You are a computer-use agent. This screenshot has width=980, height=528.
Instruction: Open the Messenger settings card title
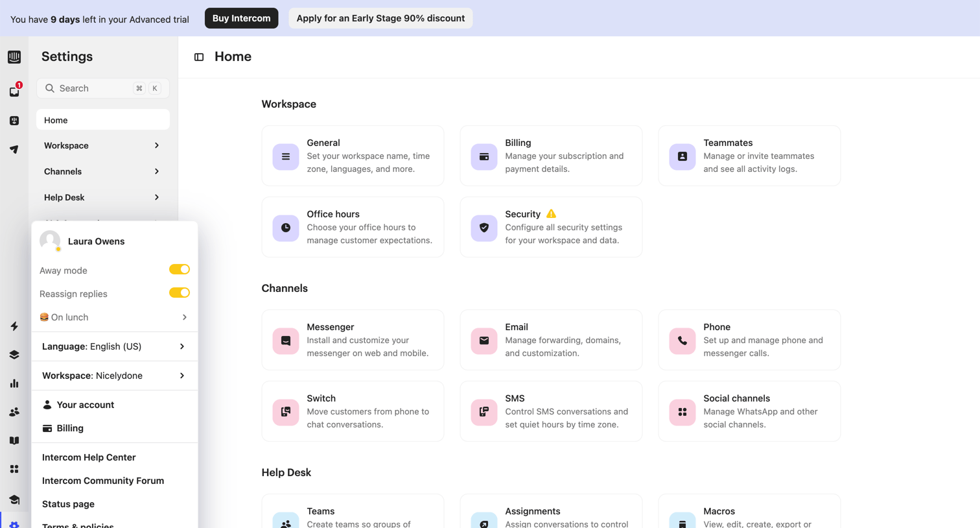point(330,327)
